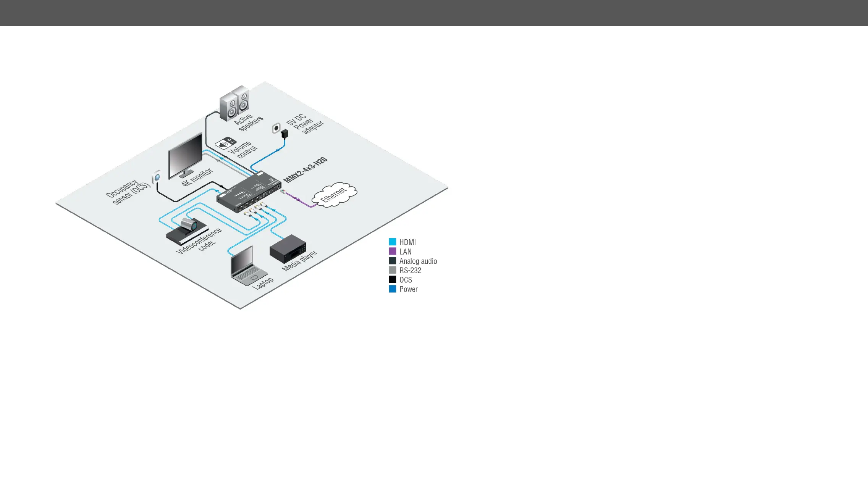Select the wall power socket icon

[276, 128]
